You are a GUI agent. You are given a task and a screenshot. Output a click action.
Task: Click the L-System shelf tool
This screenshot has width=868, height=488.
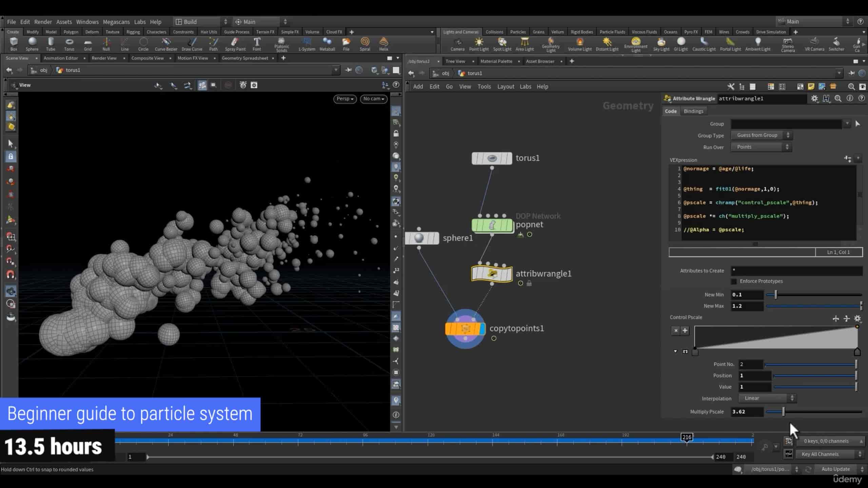tap(307, 44)
